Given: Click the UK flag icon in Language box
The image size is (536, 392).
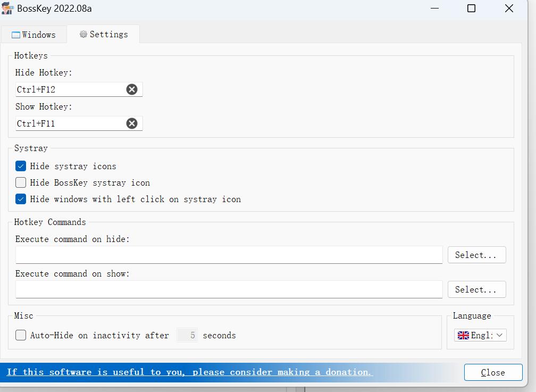Looking at the screenshot, I should (x=463, y=335).
